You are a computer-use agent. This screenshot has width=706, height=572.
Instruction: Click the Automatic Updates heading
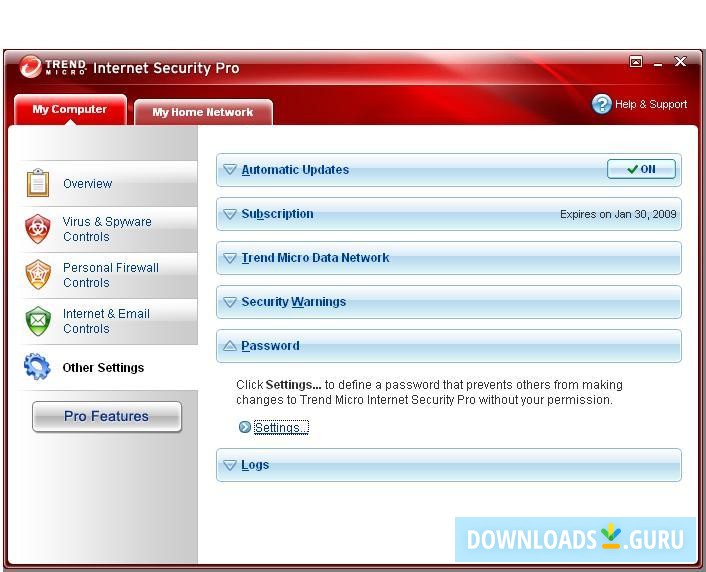(295, 170)
